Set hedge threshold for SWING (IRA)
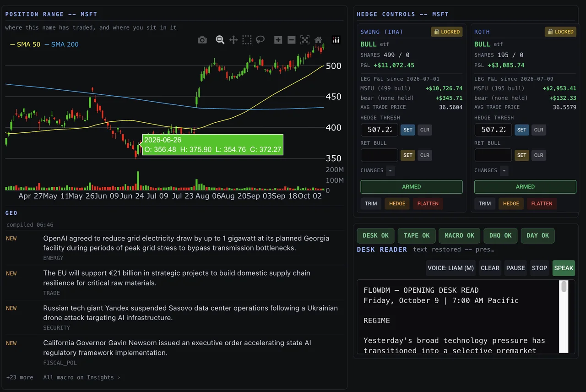Screen dimensions: 586x392 (408, 130)
